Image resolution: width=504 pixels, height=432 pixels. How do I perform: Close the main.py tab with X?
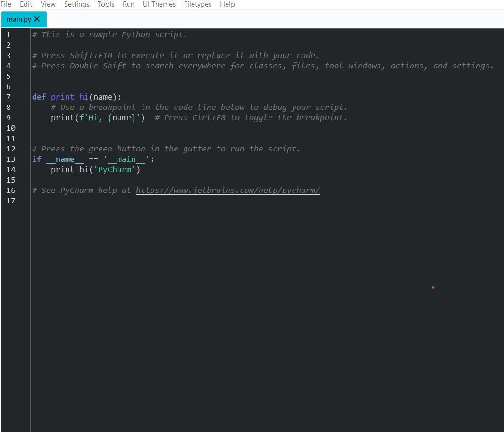[x=37, y=19]
